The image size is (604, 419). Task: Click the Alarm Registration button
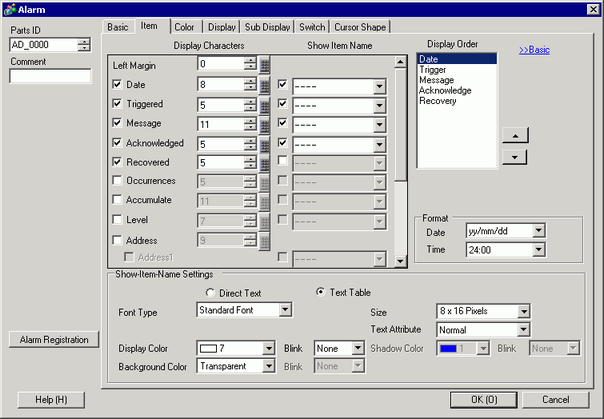tap(54, 340)
